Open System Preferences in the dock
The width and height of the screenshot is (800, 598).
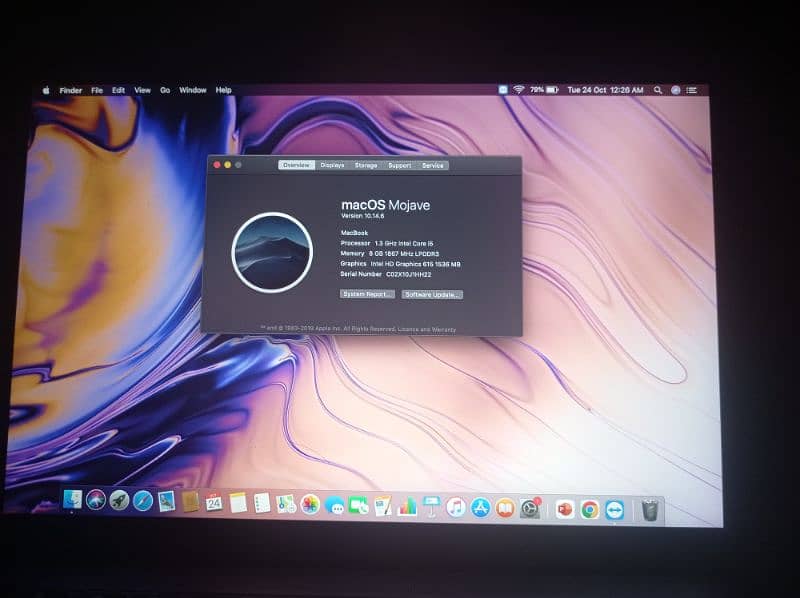tap(529, 508)
